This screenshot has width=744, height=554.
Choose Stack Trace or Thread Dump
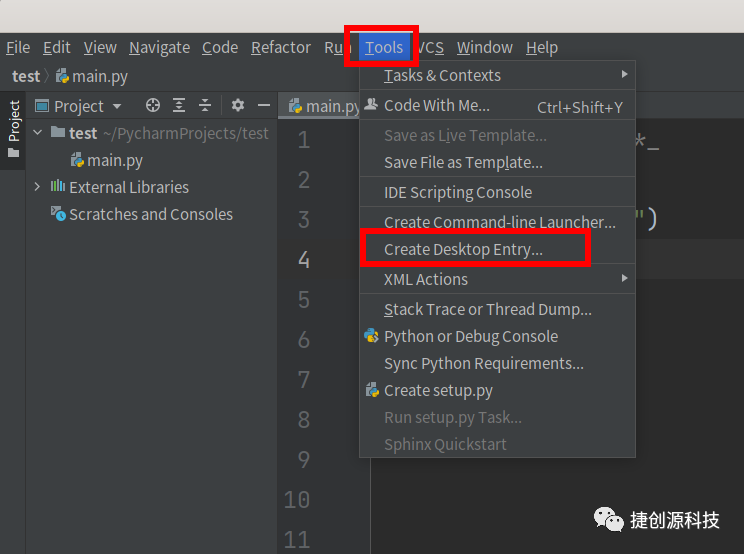(x=497, y=309)
